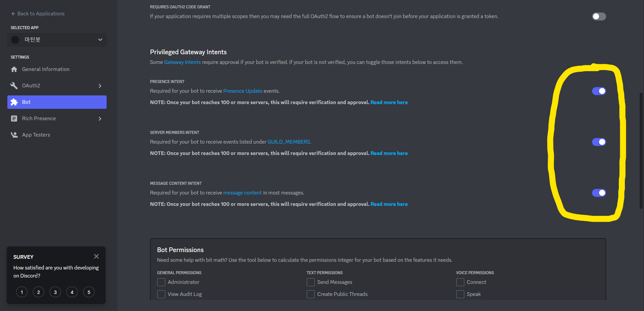
Task: Rate survey satisfaction as 1
Action: pos(22,292)
